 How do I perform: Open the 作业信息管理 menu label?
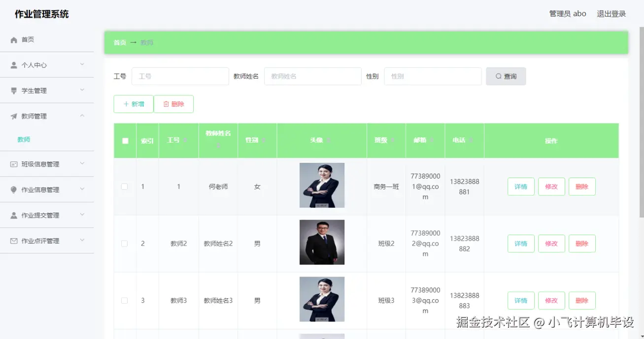click(x=40, y=190)
